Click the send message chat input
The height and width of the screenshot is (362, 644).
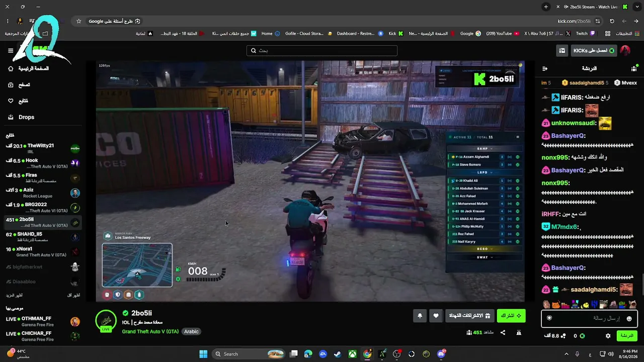(x=589, y=318)
